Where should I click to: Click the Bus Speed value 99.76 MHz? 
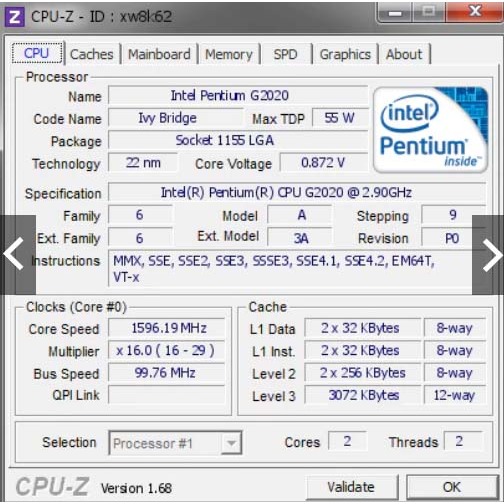coord(167,373)
